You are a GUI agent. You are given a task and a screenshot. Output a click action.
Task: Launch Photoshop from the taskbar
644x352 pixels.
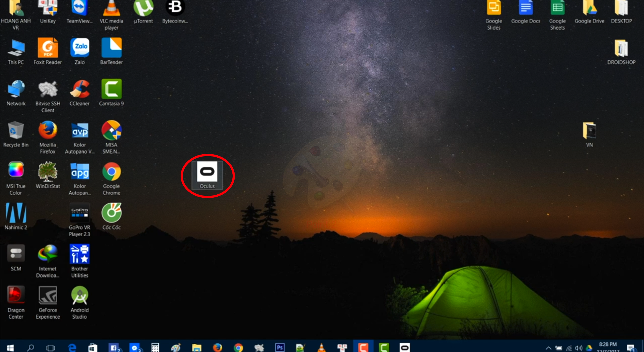pyautogui.click(x=280, y=347)
